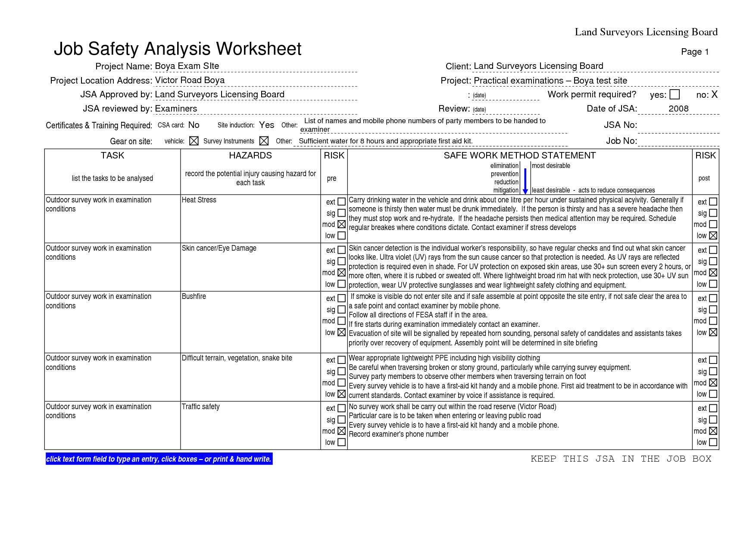Uncheck pre-risk mod box for Skin cancer/Eye Damage
The height and width of the screenshot is (534, 756).
point(342,273)
